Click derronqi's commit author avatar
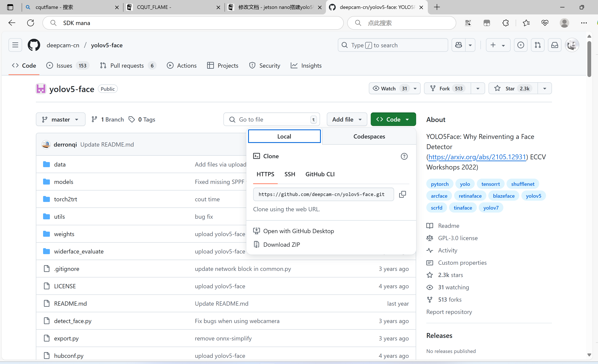 click(x=46, y=144)
